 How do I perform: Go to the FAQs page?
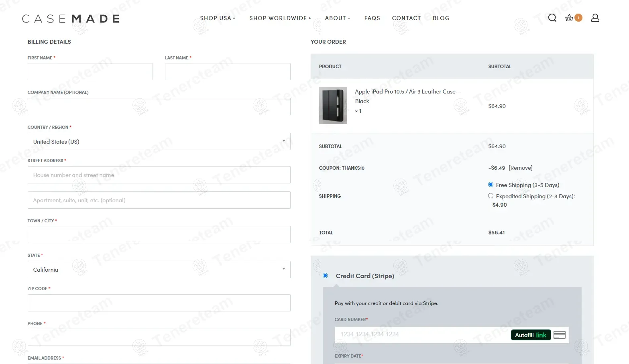[372, 18]
